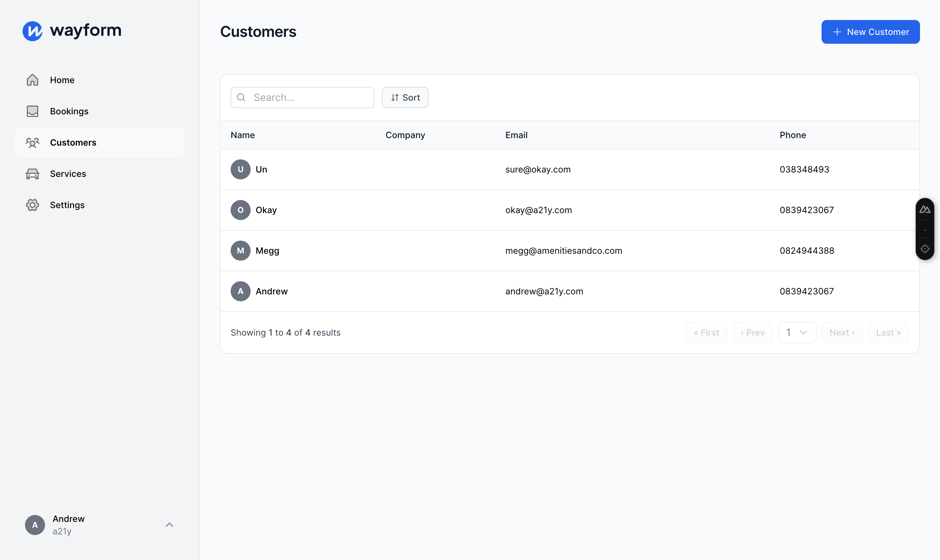Toggle visibility of Company column
This screenshot has height=560, width=940.
(x=405, y=135)
